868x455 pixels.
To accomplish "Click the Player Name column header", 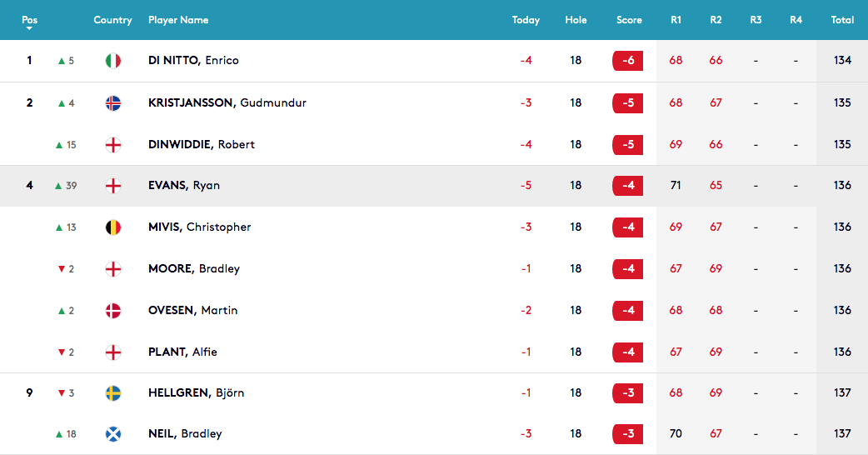I will 178,20.
